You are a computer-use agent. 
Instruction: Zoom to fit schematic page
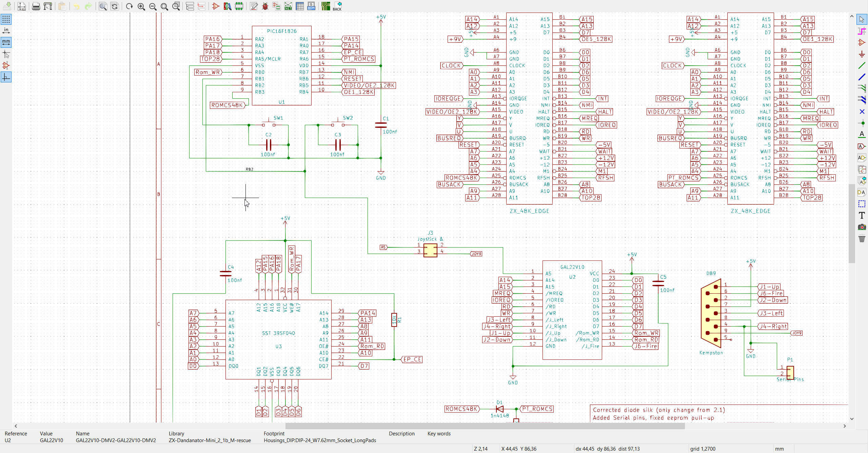pos(164,6)
